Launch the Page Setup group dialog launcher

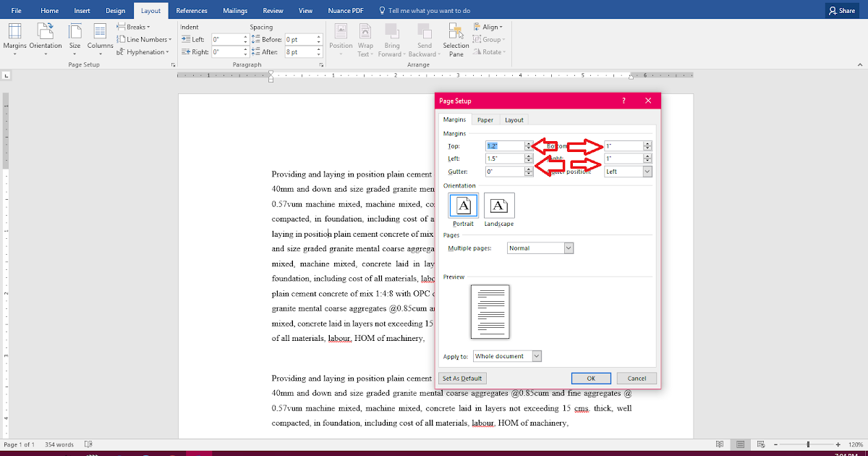pos(173,65)
